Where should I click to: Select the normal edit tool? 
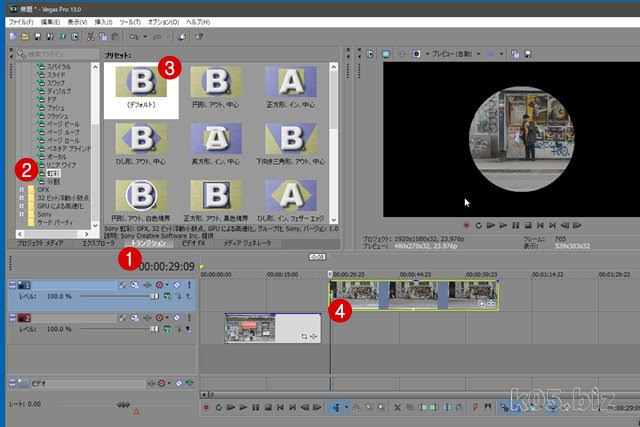coord(337,407)
